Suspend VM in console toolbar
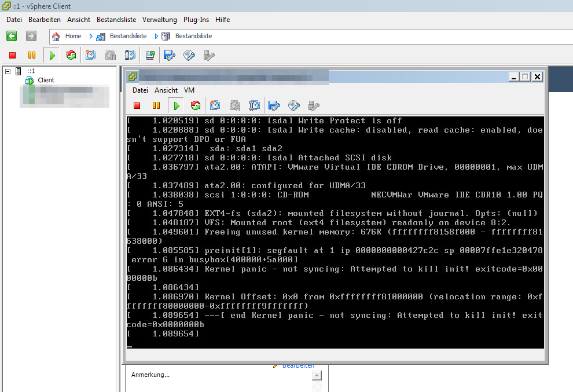 (x=156, y=106)
